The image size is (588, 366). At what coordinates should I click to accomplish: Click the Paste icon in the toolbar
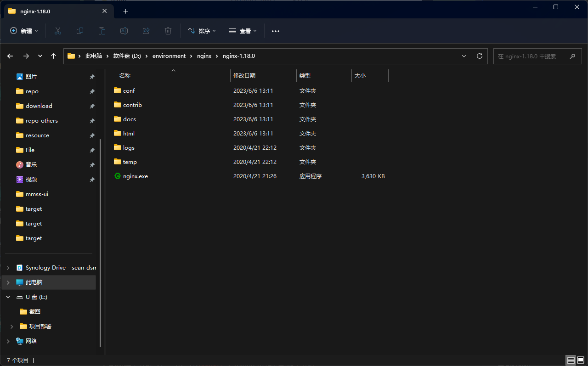click(102, 31)
